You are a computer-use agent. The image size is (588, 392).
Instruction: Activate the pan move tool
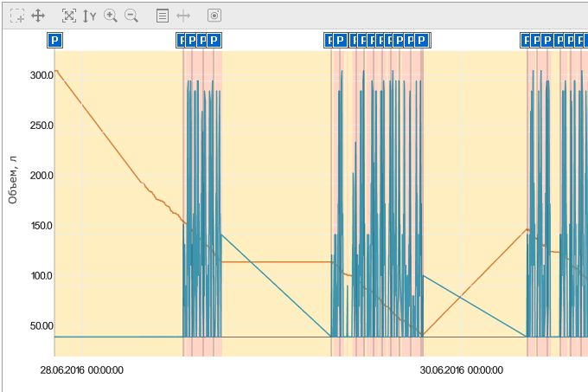click(x=38, y=16)
